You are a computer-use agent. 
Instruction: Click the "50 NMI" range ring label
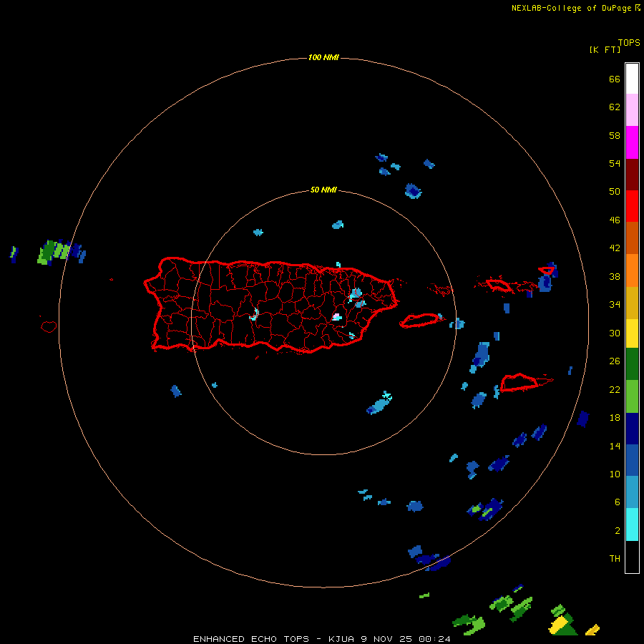pyautogui.click(x=323, y=190)
